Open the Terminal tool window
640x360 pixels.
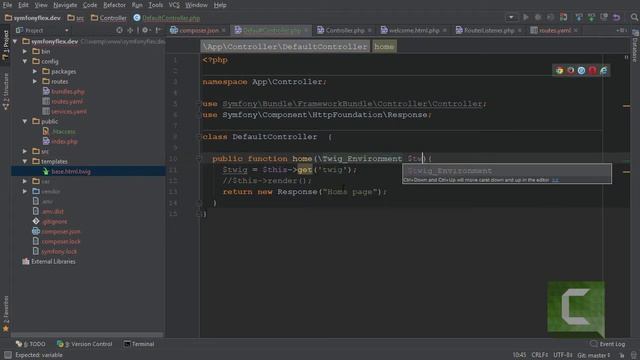coord(139,344)
